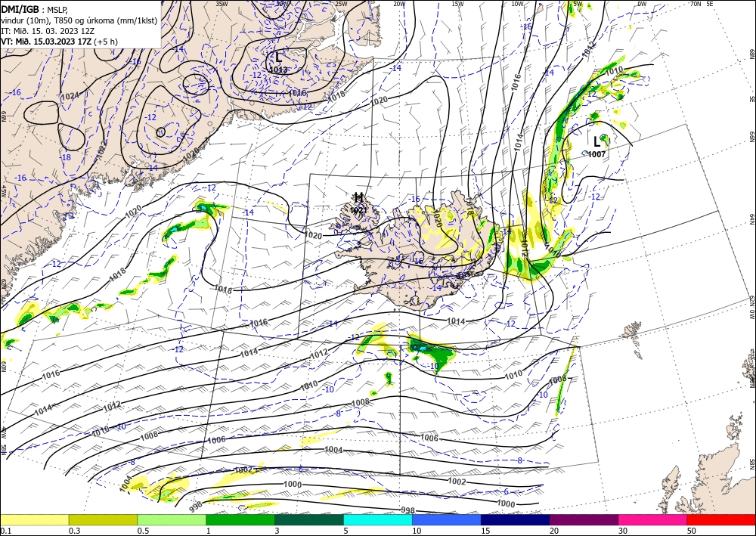The height and width of the screenshot is (536, 756).
Task: Click the 1022 isobar label
Action: (x=101, y=151)
